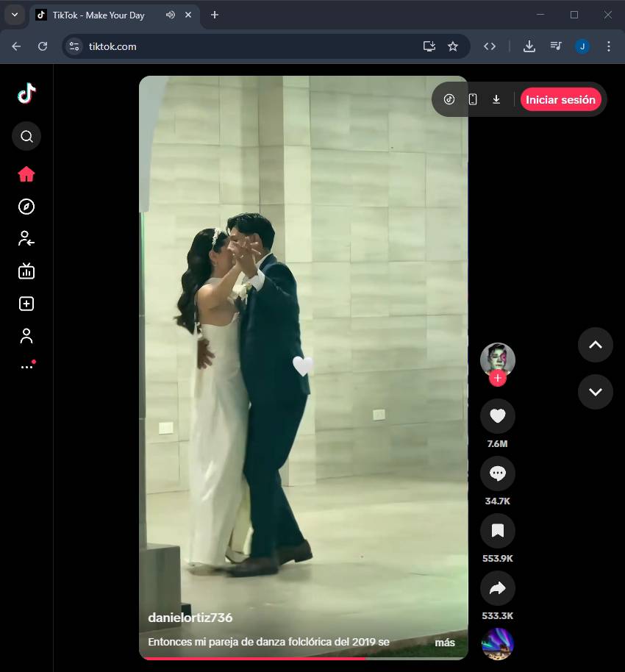Open the Following page in sidebar
This screenshot has height=672, width=625.
pyautogui.click(x=26, y=238)
